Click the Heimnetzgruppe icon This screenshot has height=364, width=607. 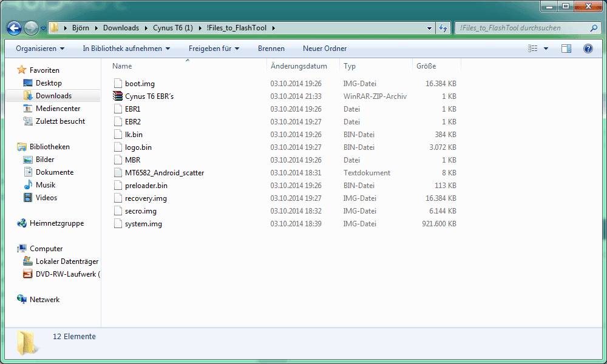click(x=22, y=223)
